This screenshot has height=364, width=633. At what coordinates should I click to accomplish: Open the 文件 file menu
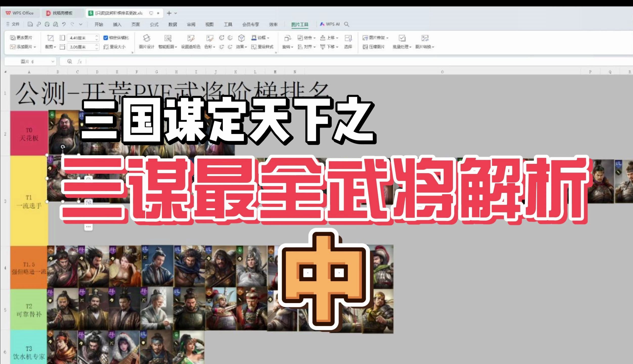pyautogui.click(x=13, y=24)
